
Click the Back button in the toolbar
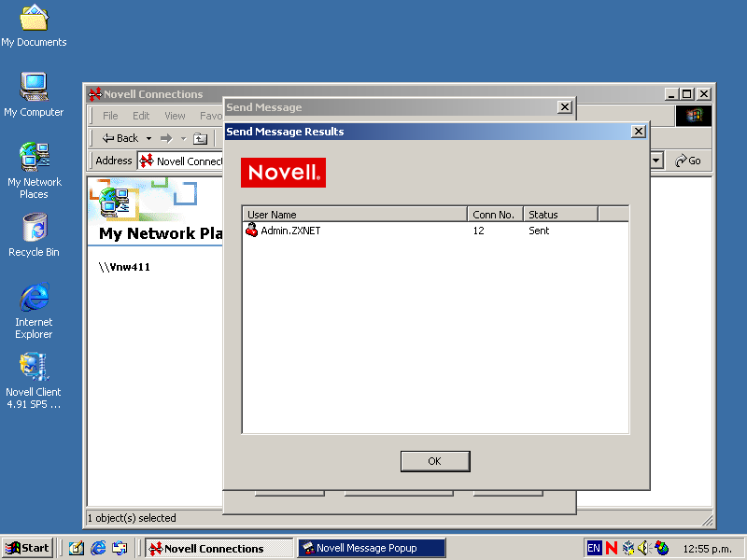click(x=120, y=138)
